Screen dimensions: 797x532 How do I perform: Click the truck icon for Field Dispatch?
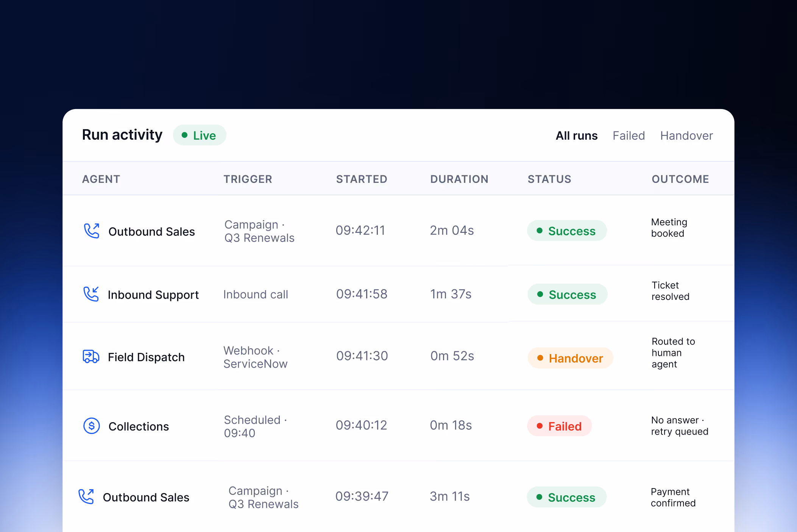tap(91, 356)
